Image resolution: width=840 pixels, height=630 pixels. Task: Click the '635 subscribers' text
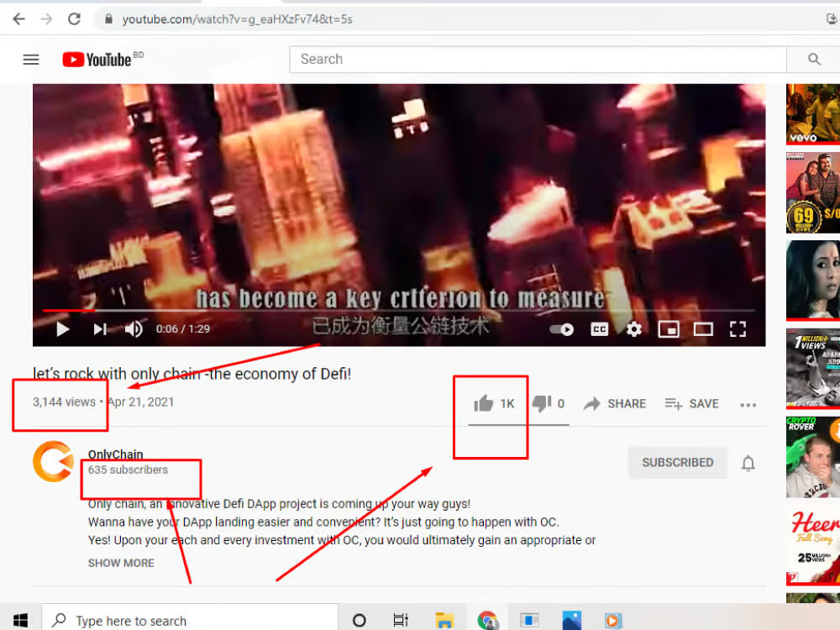(x=128, y=470)
